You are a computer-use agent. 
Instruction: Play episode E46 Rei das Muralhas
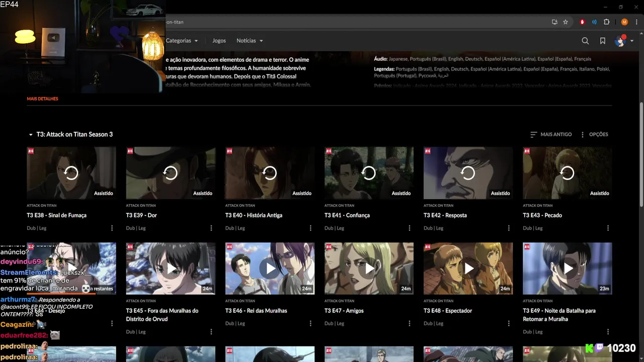270,269
